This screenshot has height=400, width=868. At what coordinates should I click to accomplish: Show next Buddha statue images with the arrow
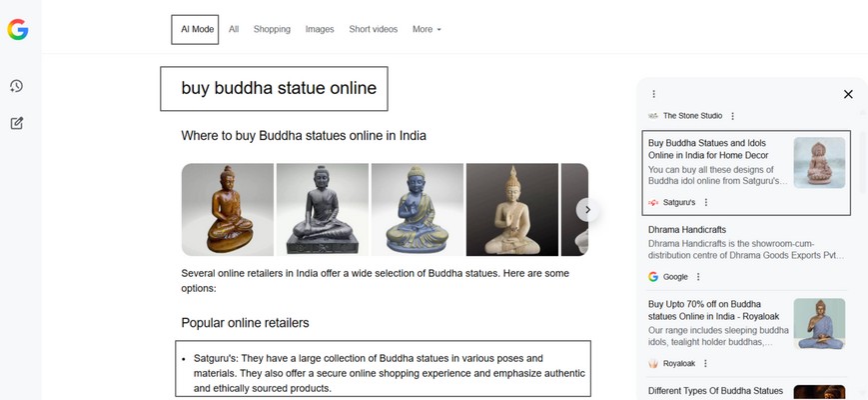point(588,210)
